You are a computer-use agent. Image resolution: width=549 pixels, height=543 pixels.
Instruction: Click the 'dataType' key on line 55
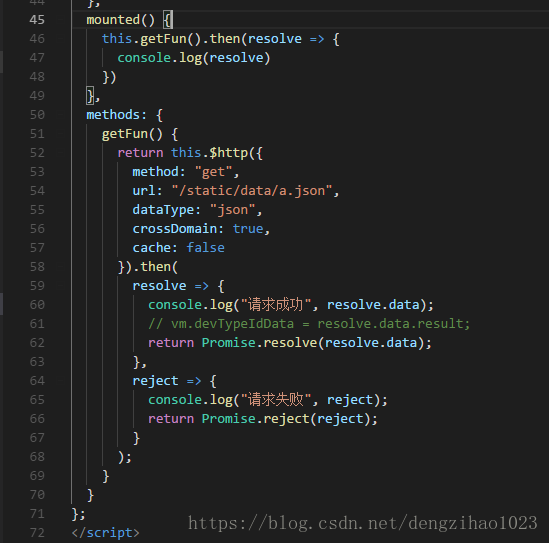(x=163, y=210)
